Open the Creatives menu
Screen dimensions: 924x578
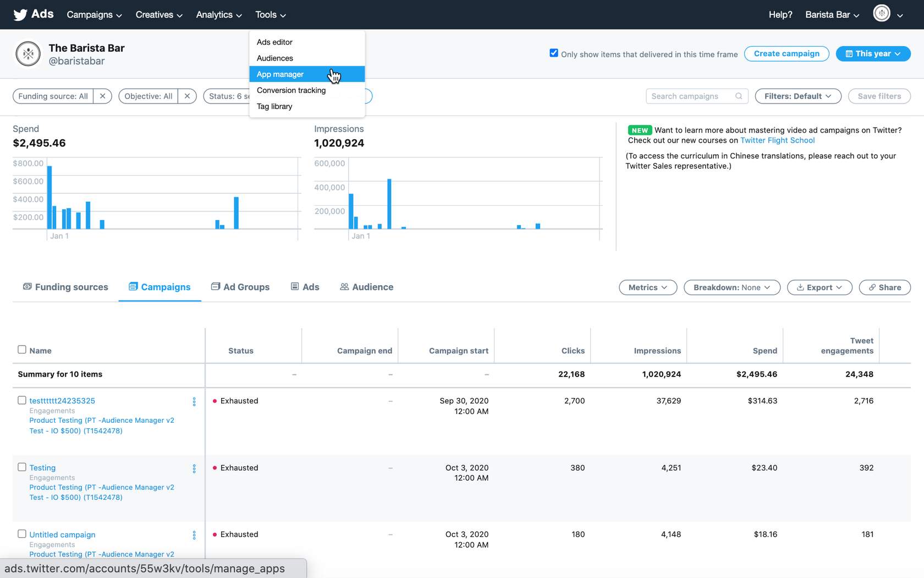[159, 15]
